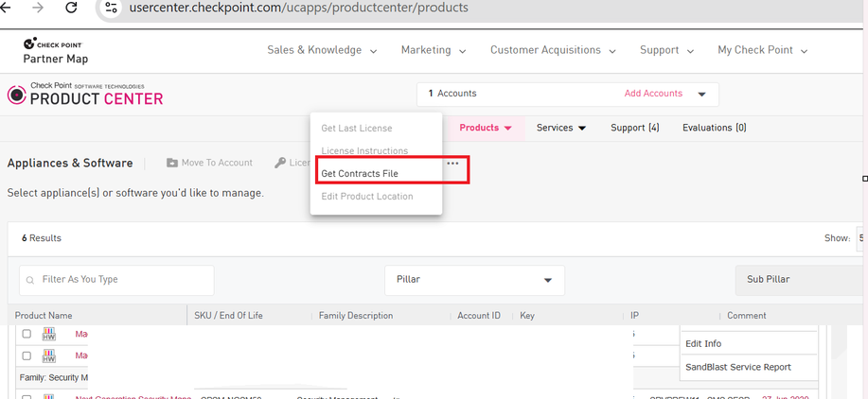Click the browser forward arrow
The width and height of the screenshot is (868, 399).
[38, 8]
